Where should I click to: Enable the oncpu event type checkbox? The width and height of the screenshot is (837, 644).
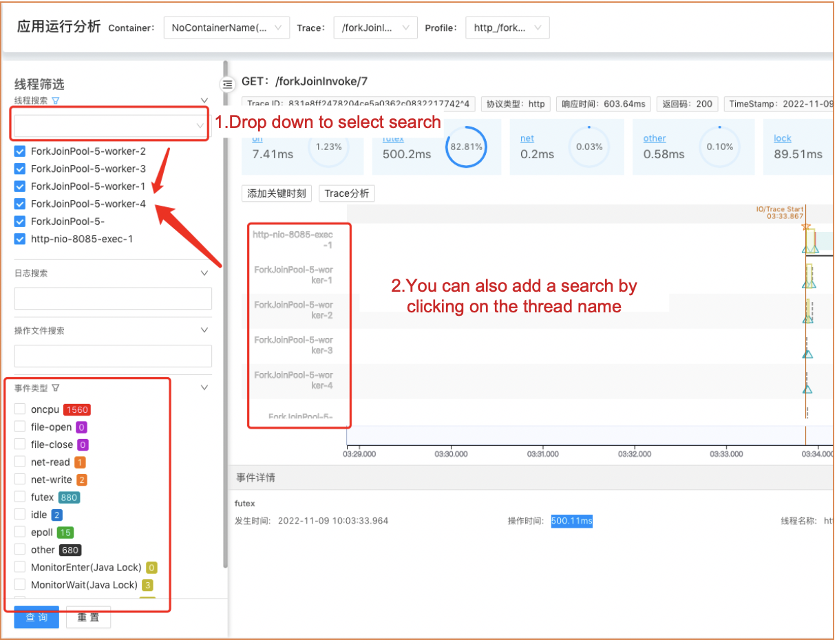[20, 409]
